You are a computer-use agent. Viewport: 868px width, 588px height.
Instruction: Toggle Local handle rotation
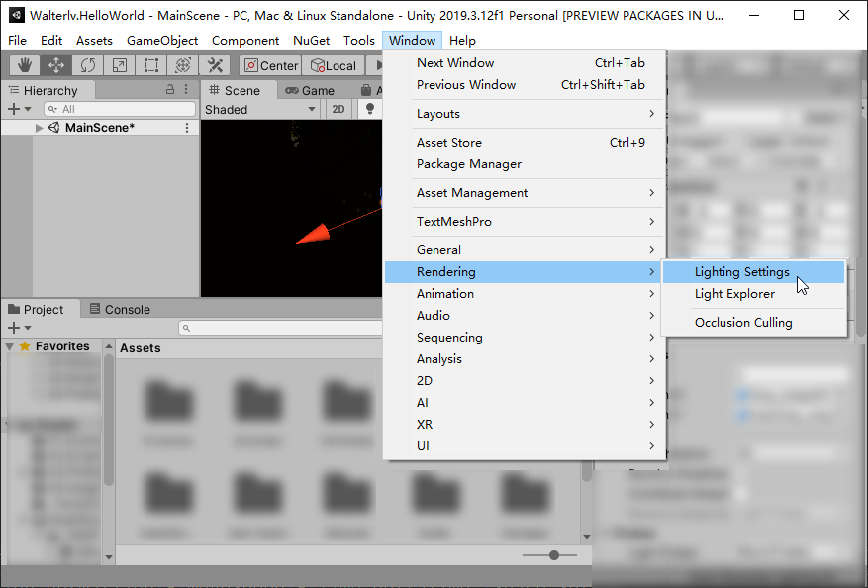point(334,66)
